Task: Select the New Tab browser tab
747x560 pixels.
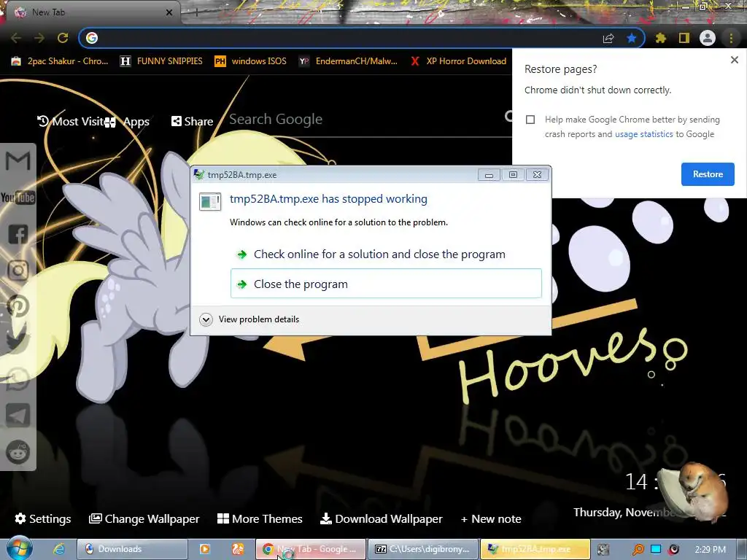Action: click(x=90, y=12)
